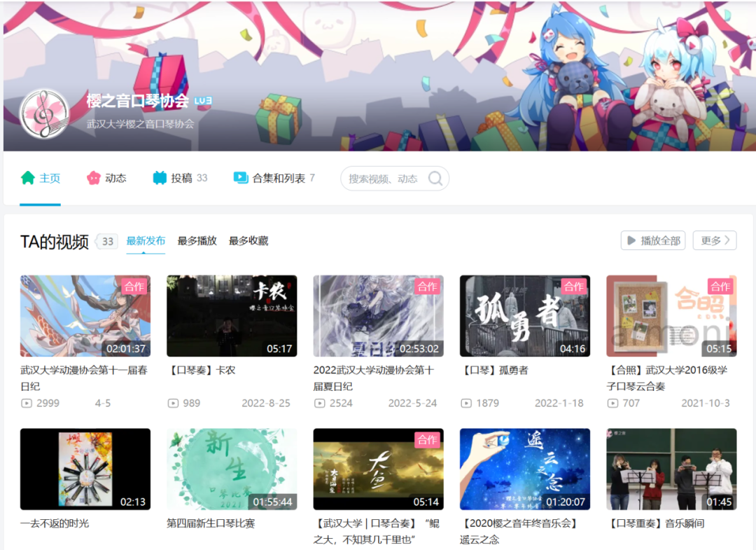The width and height of the screenshot is (756, 550).
Task: Switch to the 动态 tab
Action: coord(106,178)
